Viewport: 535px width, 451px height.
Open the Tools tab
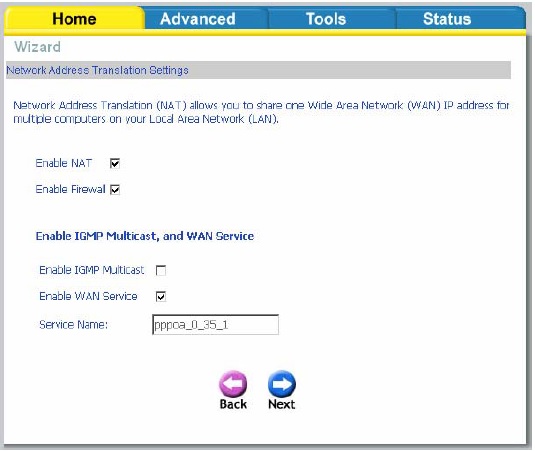326,19
